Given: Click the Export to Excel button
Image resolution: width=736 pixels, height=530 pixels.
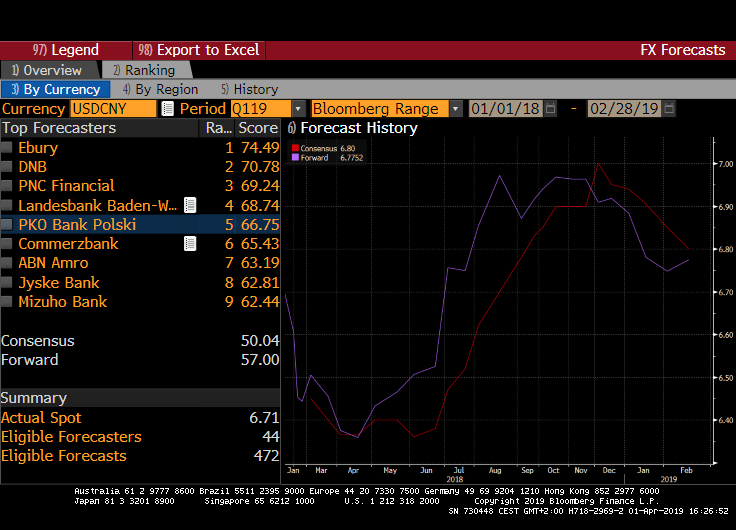Looking at the screenshot, I should coord(198,50).
